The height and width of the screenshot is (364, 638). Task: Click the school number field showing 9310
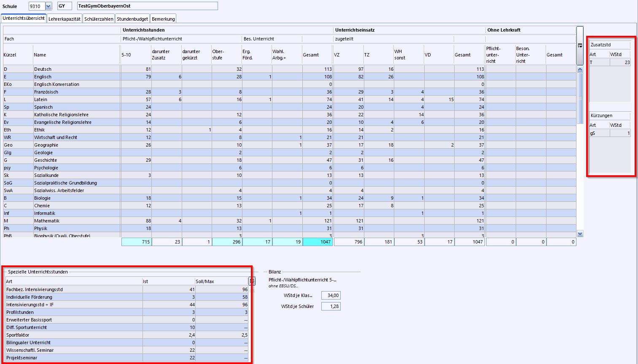(37, 6)
